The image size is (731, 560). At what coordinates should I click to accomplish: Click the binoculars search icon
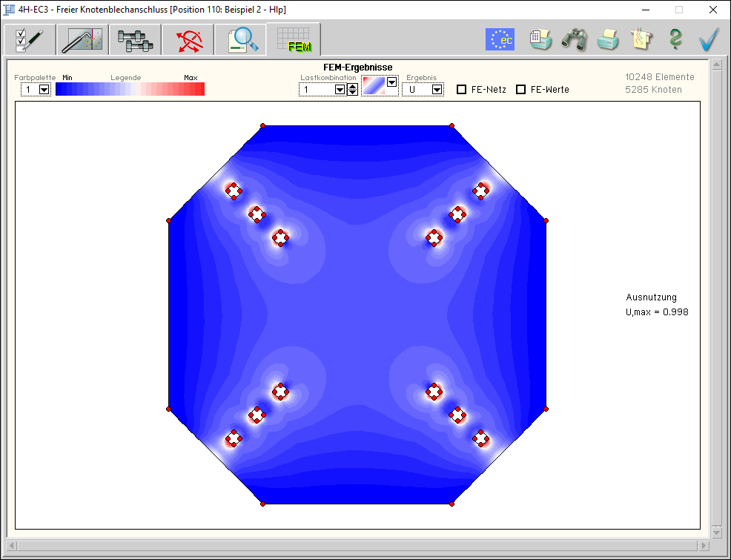[574, 39]
